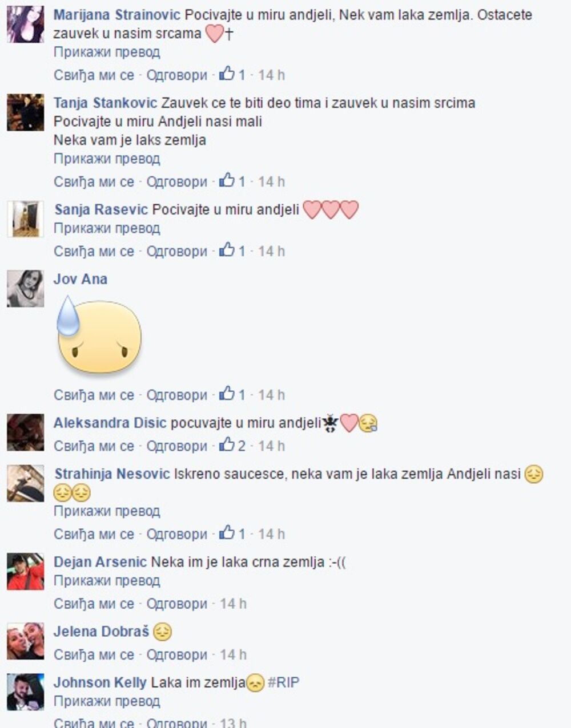Open Marijana Strainovic's profile picture
The height and width of the screenshot is (728, 571).
[x=25, y=25]
